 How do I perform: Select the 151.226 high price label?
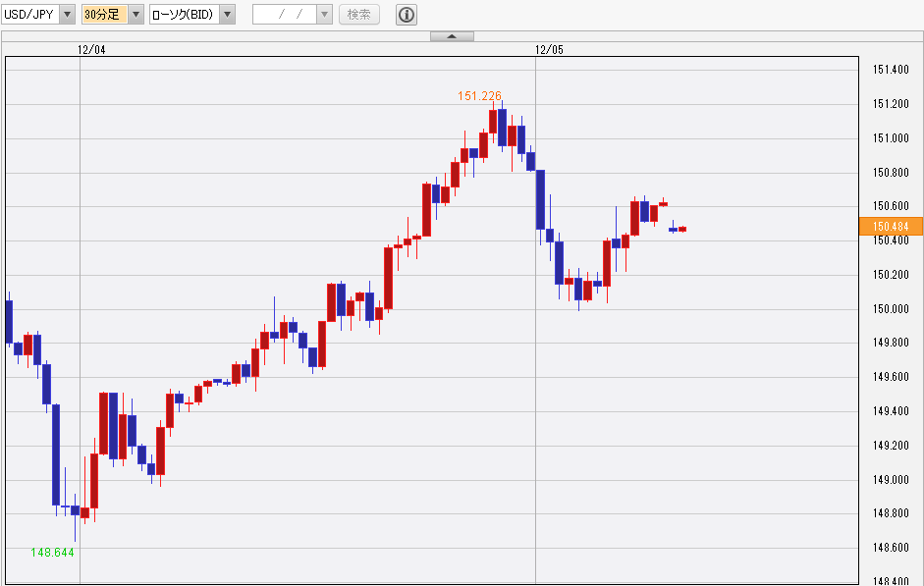coord(480,96)
